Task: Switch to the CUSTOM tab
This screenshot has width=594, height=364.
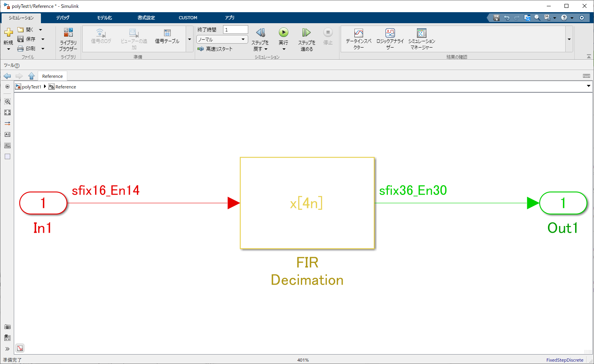Action: [188, 18]
